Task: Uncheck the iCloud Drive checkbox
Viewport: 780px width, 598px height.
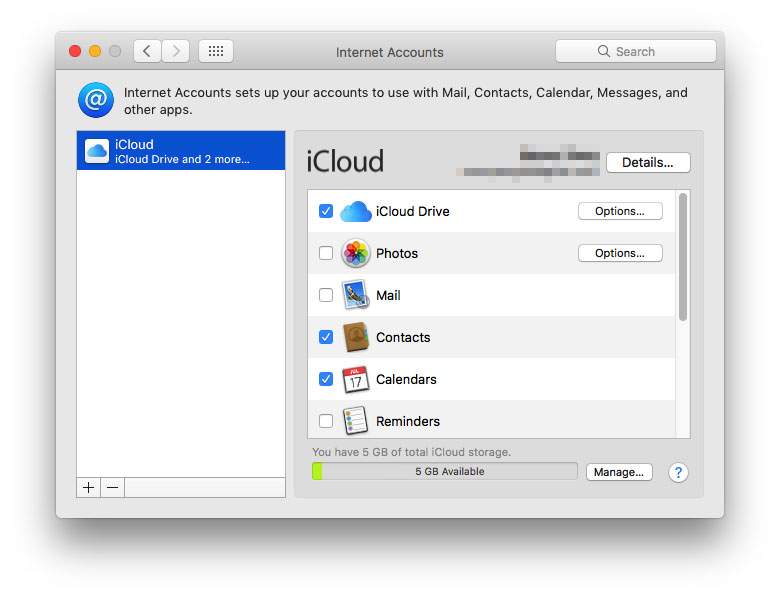Action: [x=326, y=211]
